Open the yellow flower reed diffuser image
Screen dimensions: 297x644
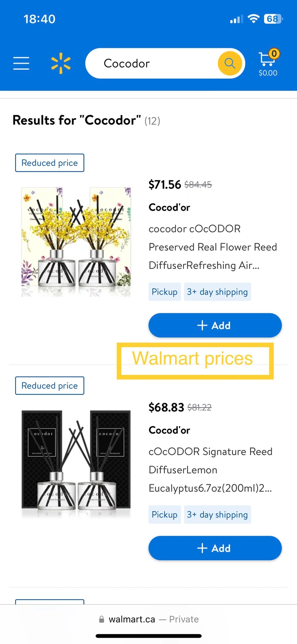(x=76, y=241)
